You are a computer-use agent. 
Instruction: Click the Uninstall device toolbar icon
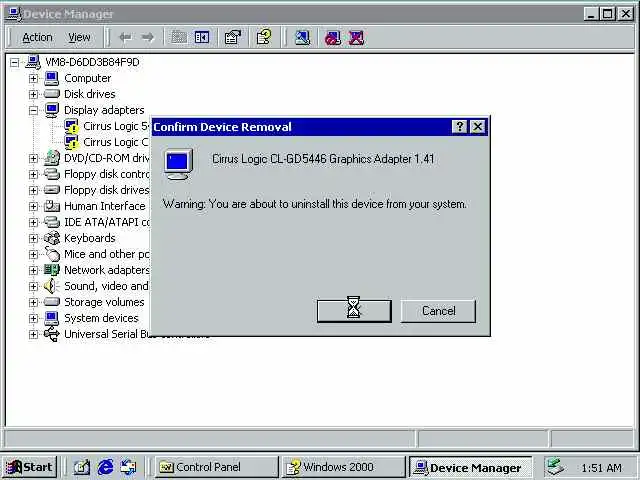coord(356,38)
